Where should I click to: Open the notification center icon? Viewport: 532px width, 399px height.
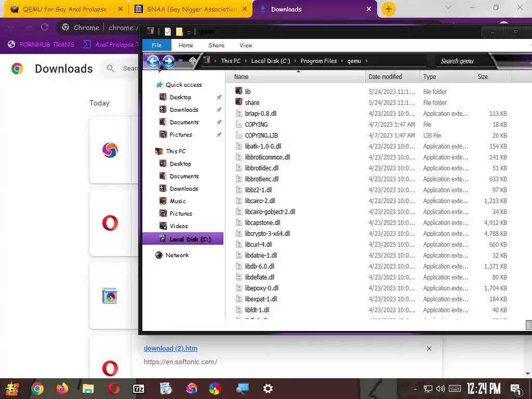tap(516, 389)
